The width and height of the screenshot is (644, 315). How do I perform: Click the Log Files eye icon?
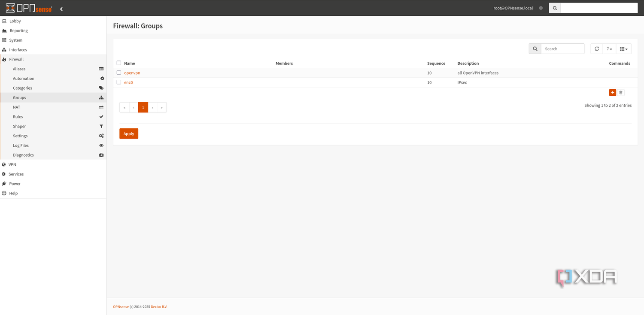coord(101,145)
